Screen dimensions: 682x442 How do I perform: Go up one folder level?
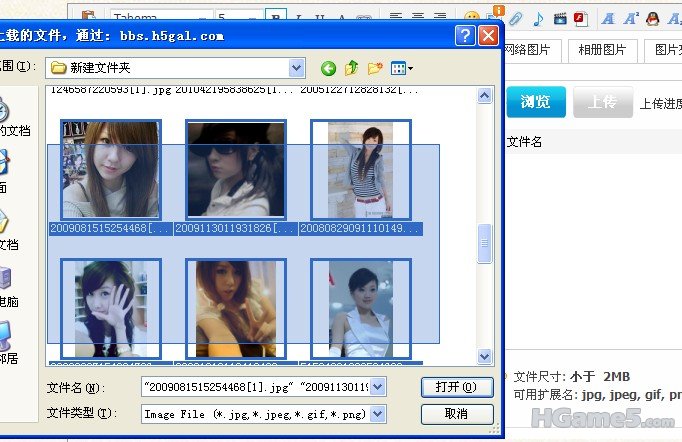click(351, 68)
